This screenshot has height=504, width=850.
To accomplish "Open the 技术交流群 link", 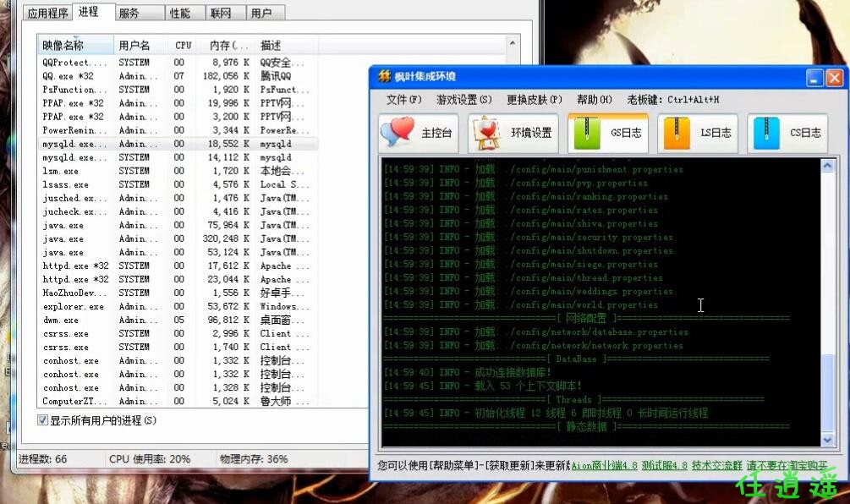I will tap(716, 465).
